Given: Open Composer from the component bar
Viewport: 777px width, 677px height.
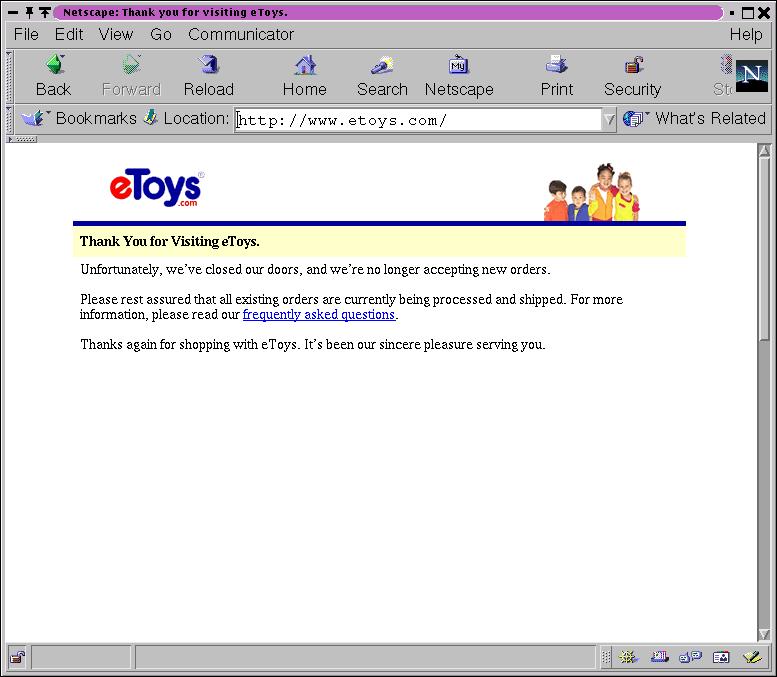Looking at the screenshot, I should (752, 657).
